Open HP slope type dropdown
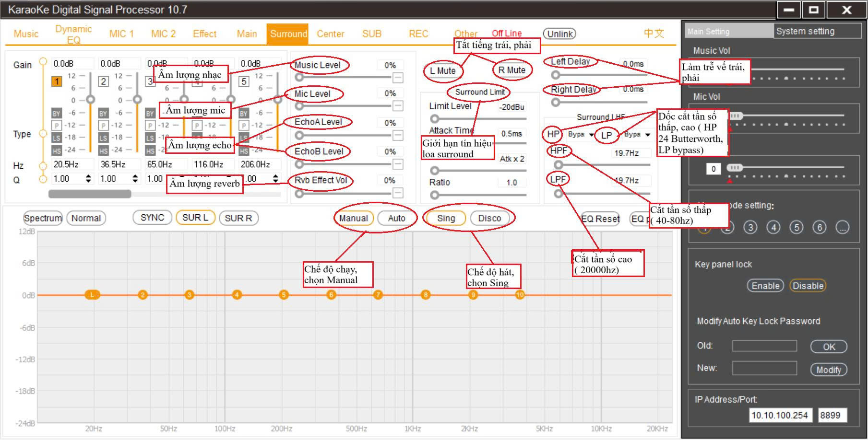This screenshot has width=868, height=440. coord(581,135)
